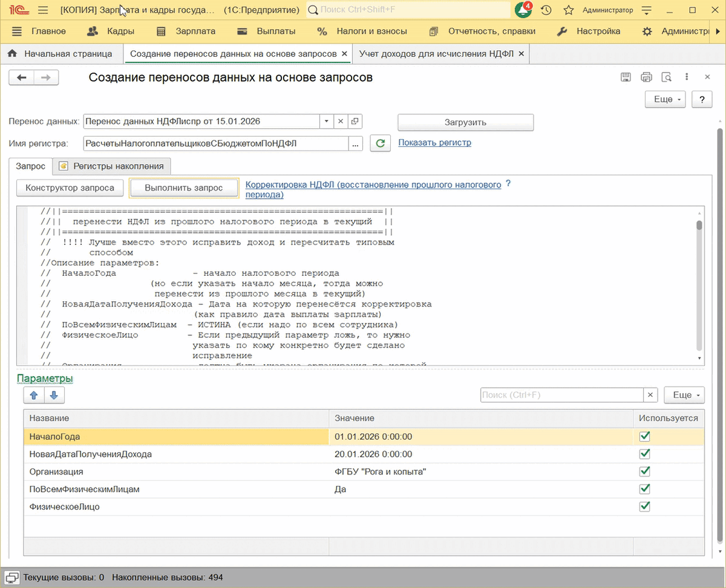
Task: Click the forward navigation arrow
Action: pos(46,77)
